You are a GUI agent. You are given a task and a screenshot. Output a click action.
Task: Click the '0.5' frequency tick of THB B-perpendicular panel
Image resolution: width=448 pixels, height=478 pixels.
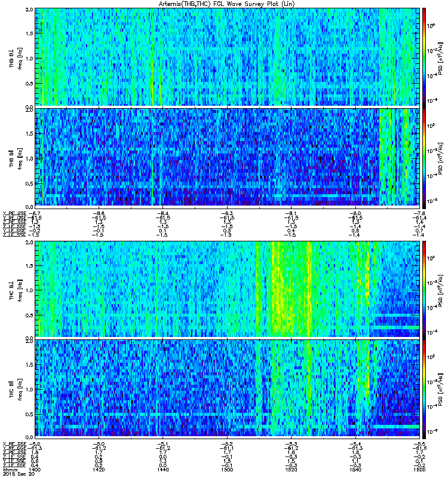[x=29, y=84]
